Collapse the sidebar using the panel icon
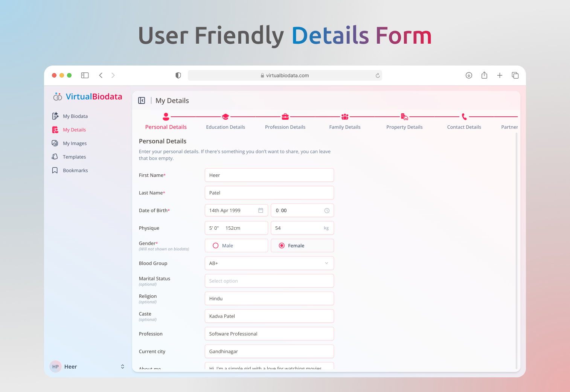570x392 pixels. (85, 75)
